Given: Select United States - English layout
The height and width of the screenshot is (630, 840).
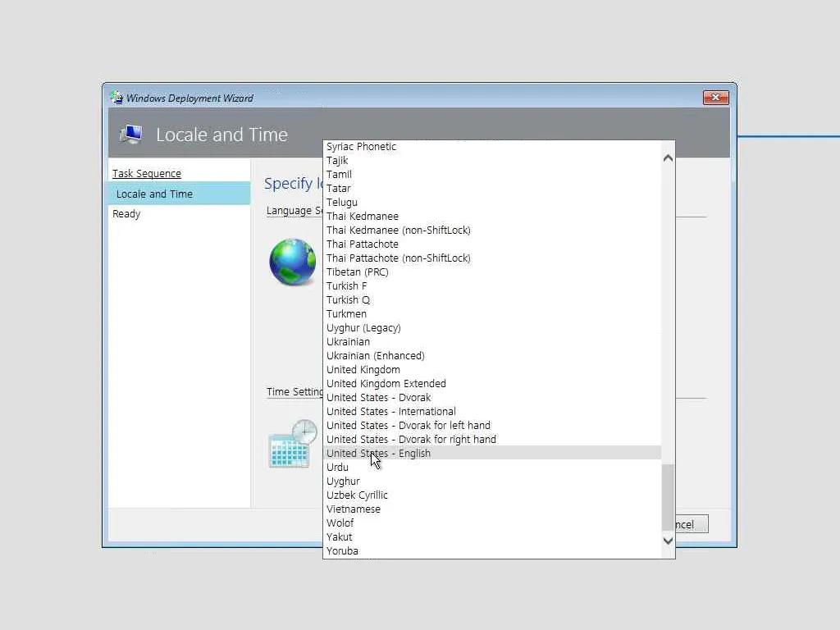Looking at the screenshot, I should [492, 453].
